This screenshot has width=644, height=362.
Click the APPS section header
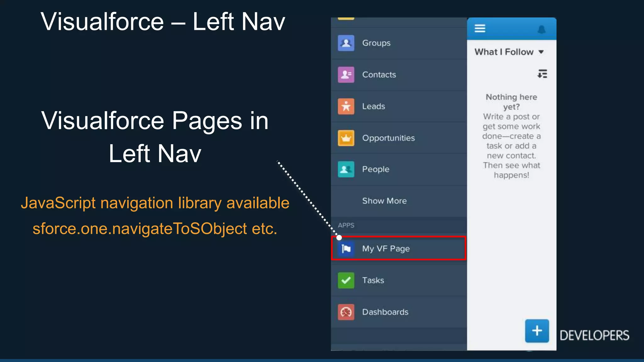[x=346, y=225]
